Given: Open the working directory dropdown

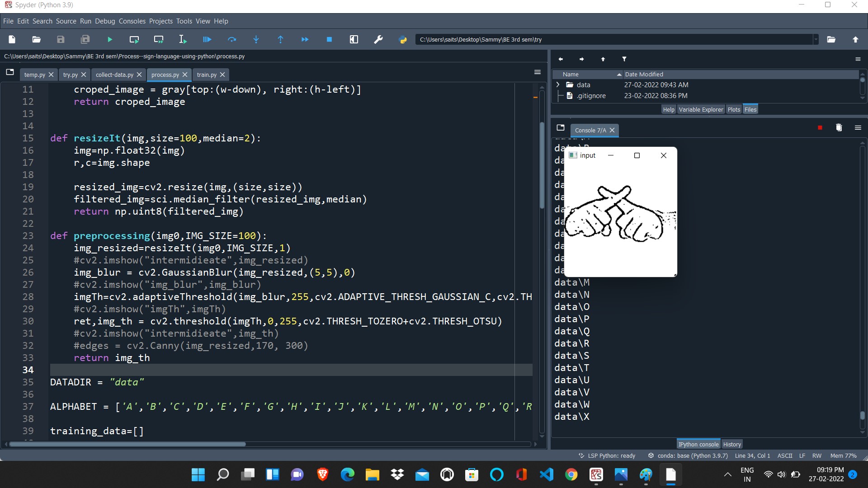Looking at the screenshot, I should pos(816,39).
